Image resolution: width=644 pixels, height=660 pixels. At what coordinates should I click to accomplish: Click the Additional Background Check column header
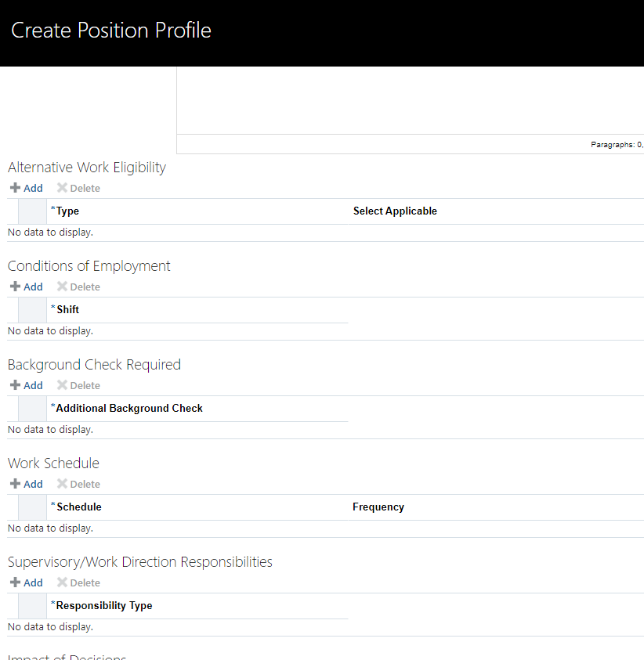(127, 408)
